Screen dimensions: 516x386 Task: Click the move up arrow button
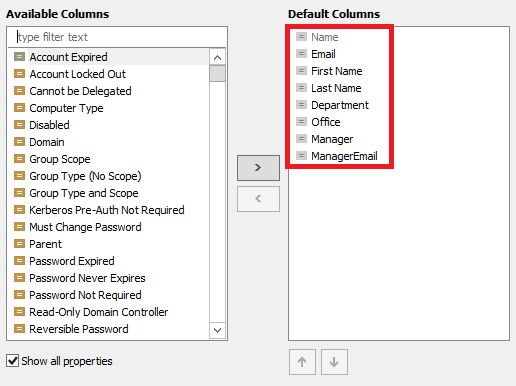click(x=302, y=362)
